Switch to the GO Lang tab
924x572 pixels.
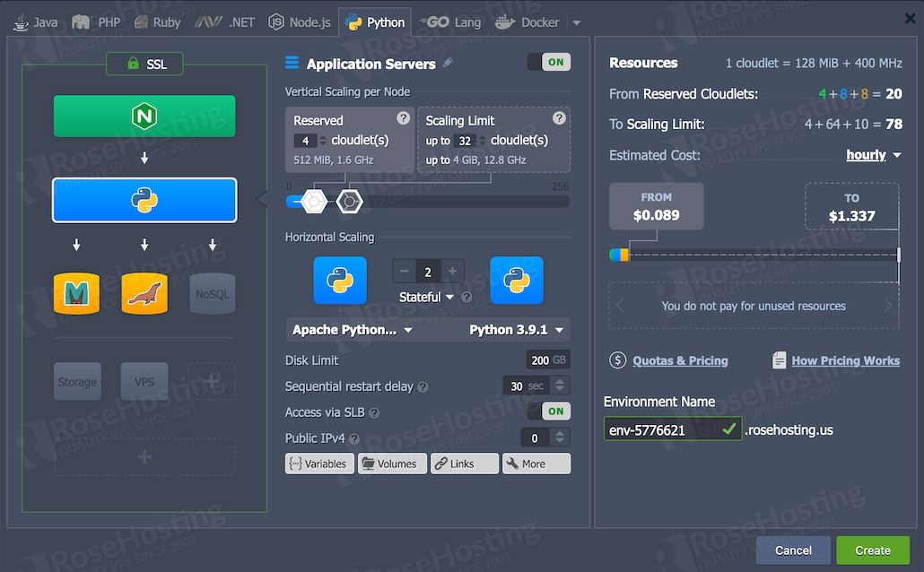pyautogui.click(x=450, y=22)
